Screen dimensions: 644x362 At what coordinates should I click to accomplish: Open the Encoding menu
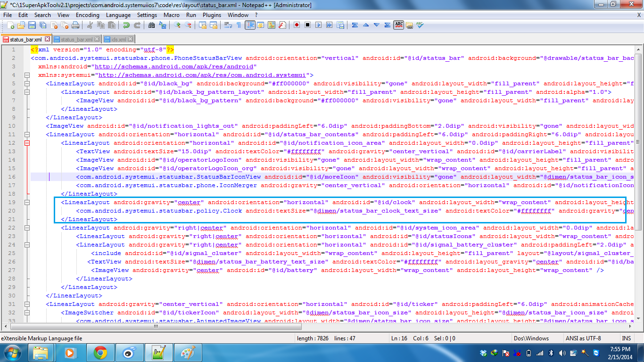click(87, 15)
